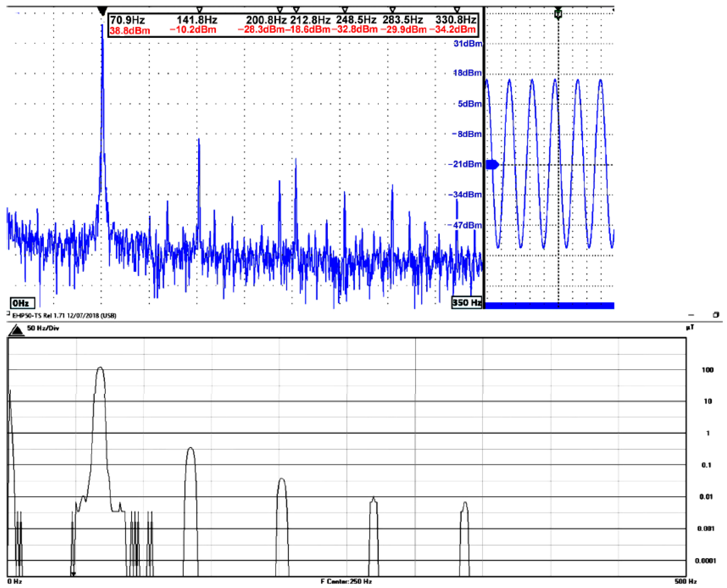The height and width of the screenshot is (588, 727).
Task: Click the 500 Hz axis end label
Action: point(685,582)
